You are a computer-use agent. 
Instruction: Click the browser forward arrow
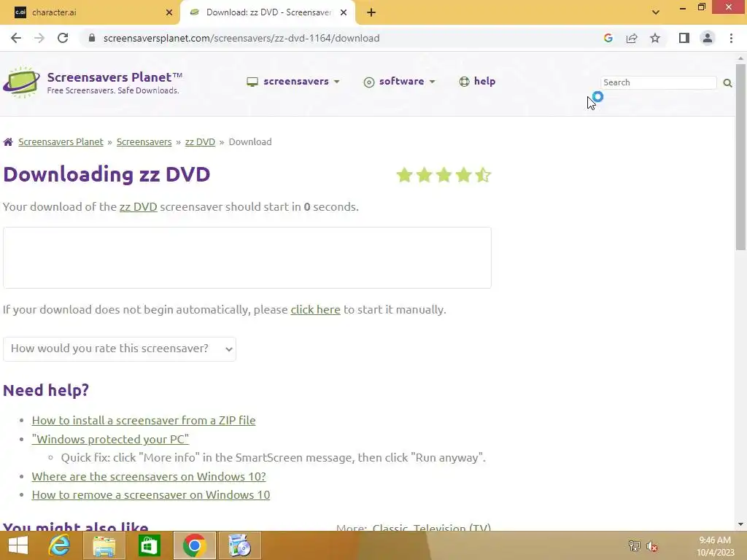[39, 38]
